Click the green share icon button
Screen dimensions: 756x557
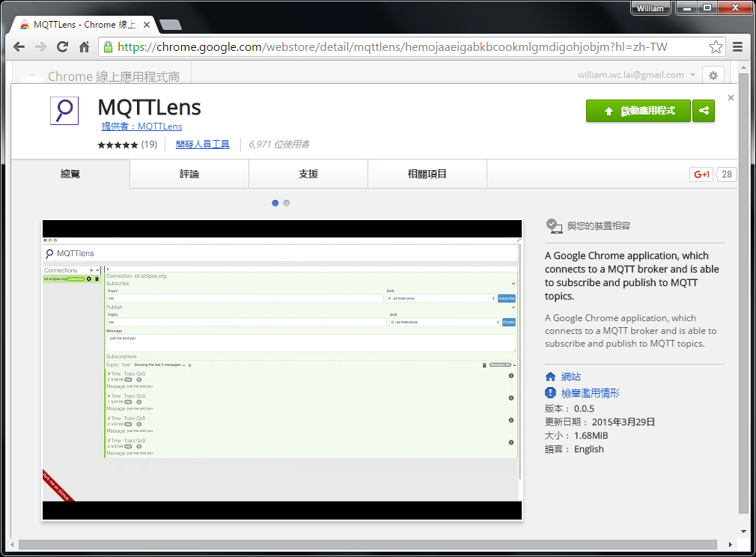pyautogui.click(x=704, y=111)
